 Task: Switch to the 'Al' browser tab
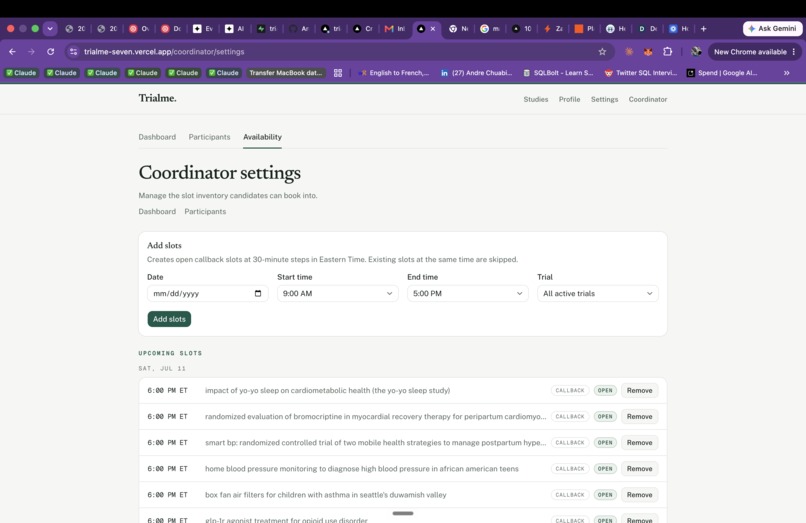pyautogui.click(x=234, y=29)
